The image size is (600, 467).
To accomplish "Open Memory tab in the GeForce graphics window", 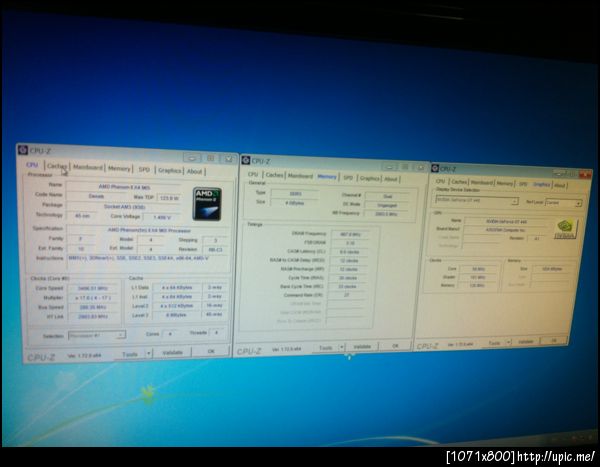I will tap(504, 183).
